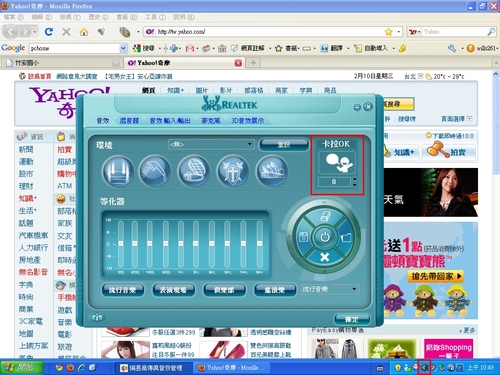Click the Realtek speaker tray icon
500x375 pixels.
[424, 367]
